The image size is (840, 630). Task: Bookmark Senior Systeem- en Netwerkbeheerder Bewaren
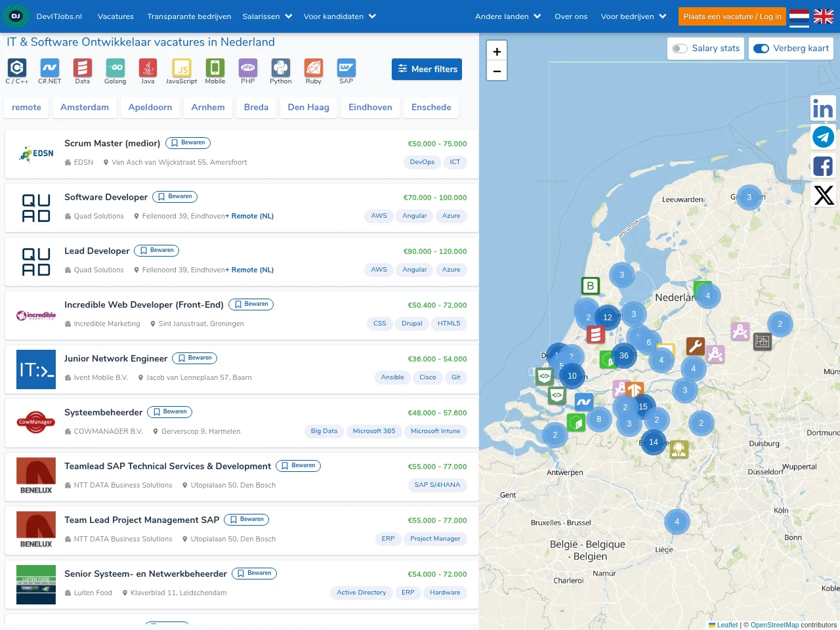254,573
